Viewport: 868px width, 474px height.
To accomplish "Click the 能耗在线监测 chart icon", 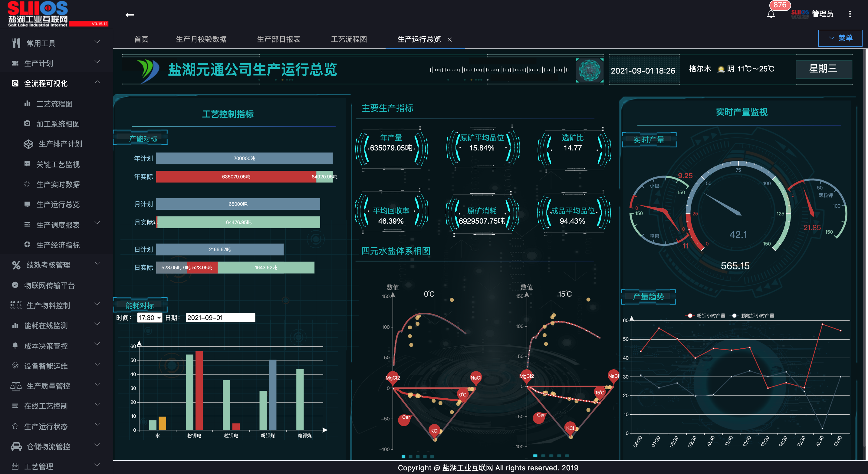I will click(15, 325).
